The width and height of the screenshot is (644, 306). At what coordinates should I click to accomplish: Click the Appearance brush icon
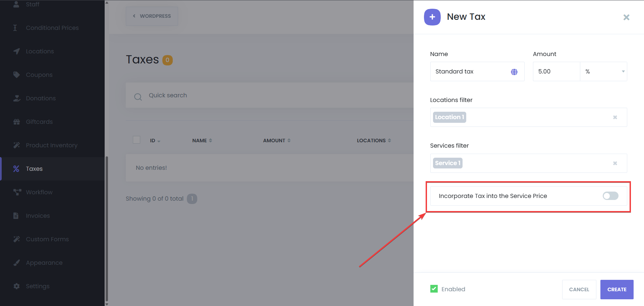[x=16, y=263]
